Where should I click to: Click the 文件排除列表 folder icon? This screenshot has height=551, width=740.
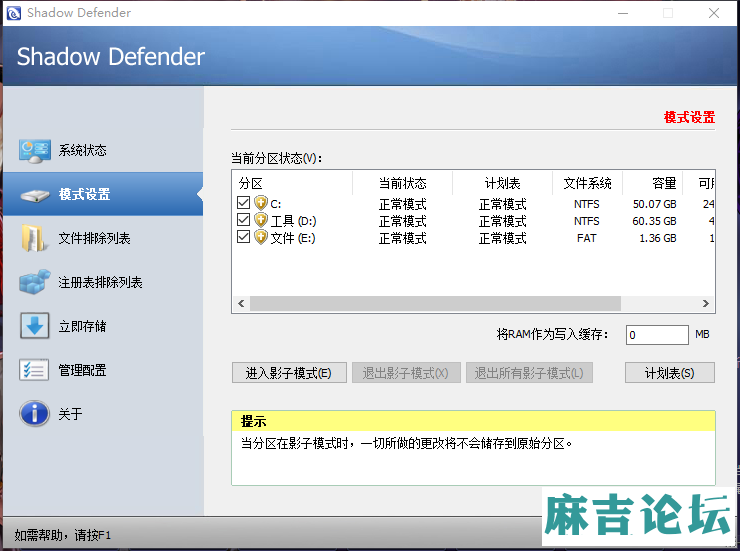tap(34, 238)
